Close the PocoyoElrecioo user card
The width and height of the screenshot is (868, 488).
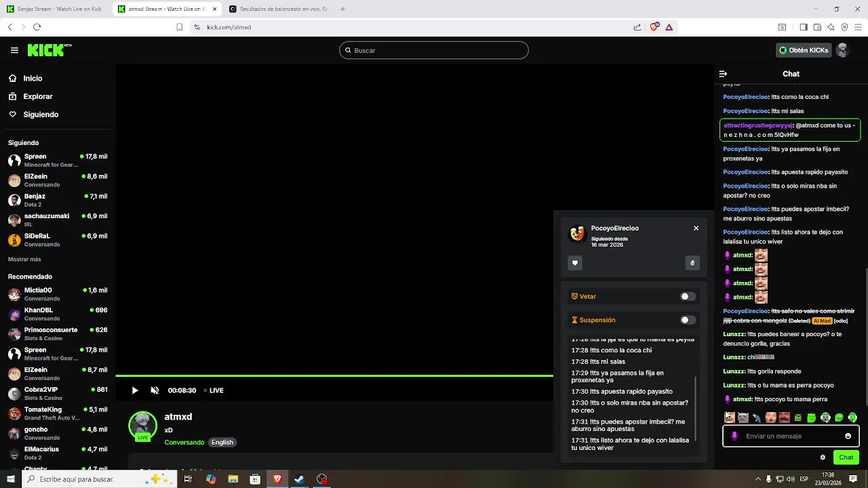[x=696, y=228]
